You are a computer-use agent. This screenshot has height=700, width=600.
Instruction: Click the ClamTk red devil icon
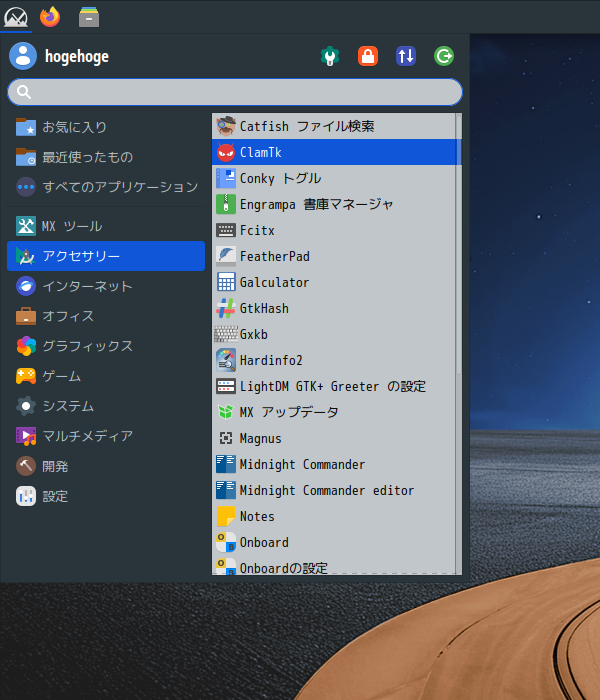coord(226,152)
